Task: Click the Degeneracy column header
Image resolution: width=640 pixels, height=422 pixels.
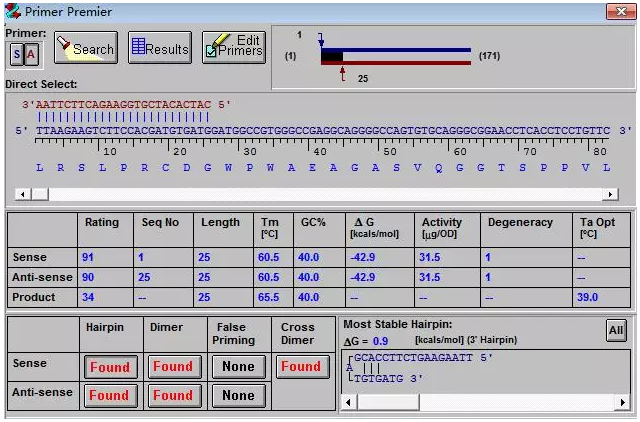Action: click(520, 222)
